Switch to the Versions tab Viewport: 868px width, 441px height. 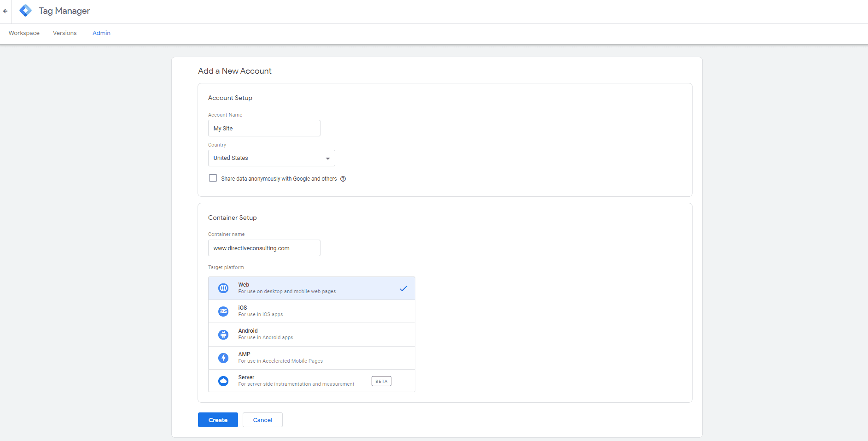65,33
